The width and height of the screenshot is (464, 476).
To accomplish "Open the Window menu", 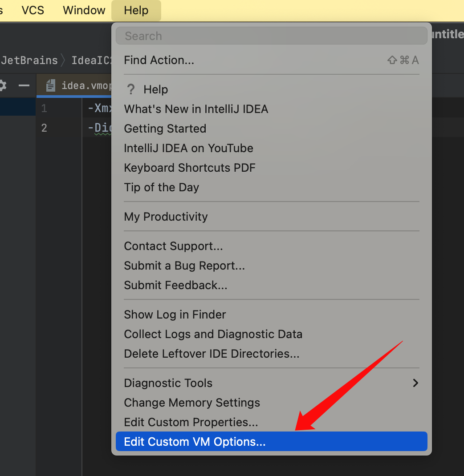I will [84, 10].
